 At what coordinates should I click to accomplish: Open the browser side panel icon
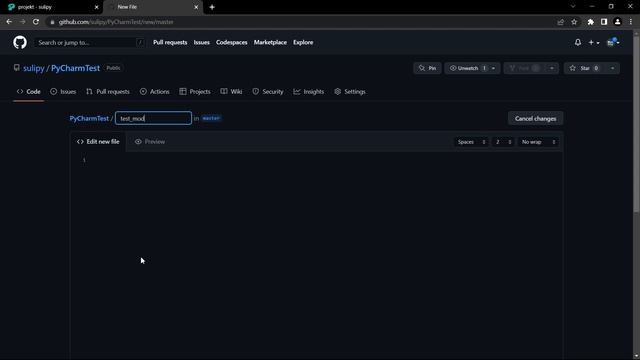tap(604, 22)
